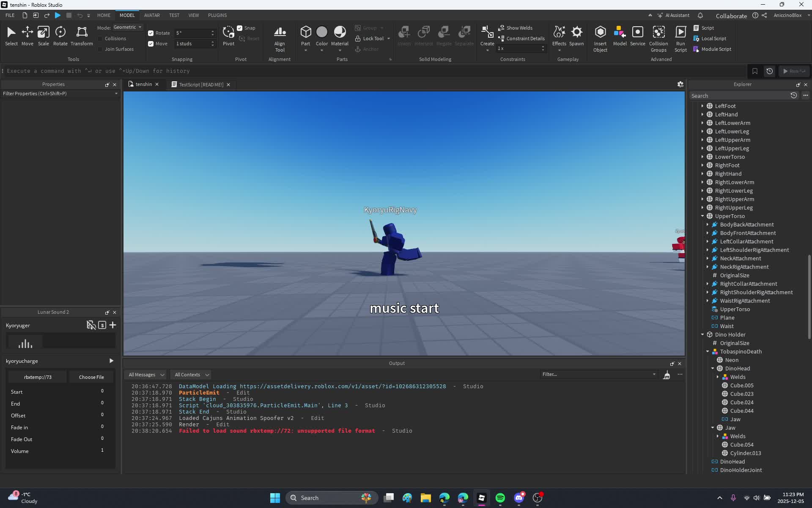Image resolution: width=812 pixels, height=508 pixels.
Task: Toggle the Snap checkbox for Pivot
Action: 240,28
